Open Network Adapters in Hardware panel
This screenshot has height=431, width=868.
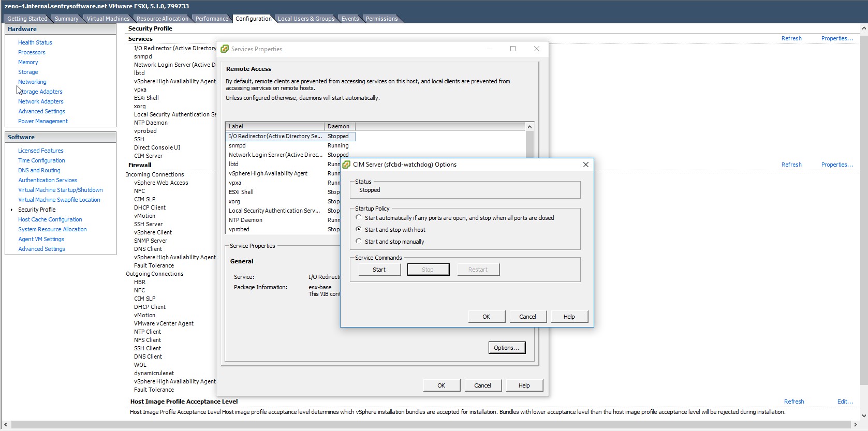[x=41, y=101]
